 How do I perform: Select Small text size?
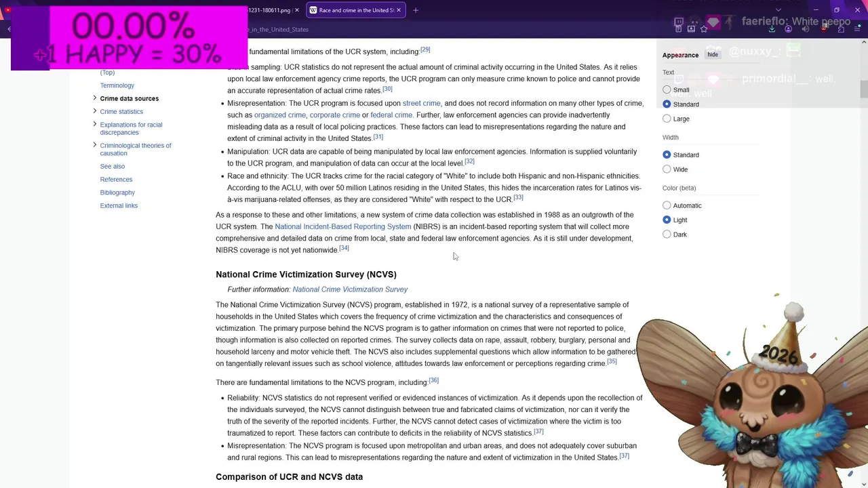point(667,89)
